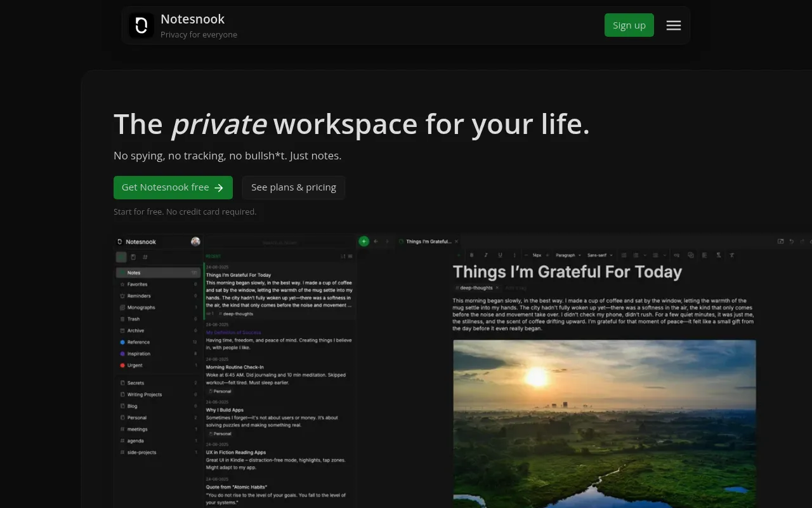
Task: Click the clear formatting icon in the toolbar
Action: coord(732,255)
